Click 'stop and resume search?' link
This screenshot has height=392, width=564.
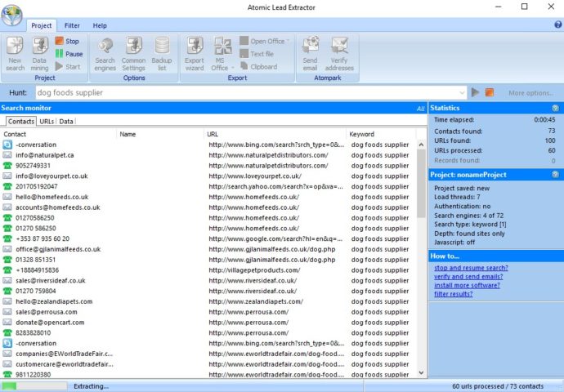[470, 268]
